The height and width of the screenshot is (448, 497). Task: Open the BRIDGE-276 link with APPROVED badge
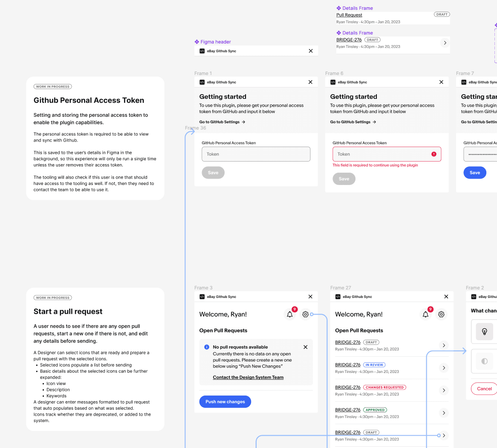point(348,410)
